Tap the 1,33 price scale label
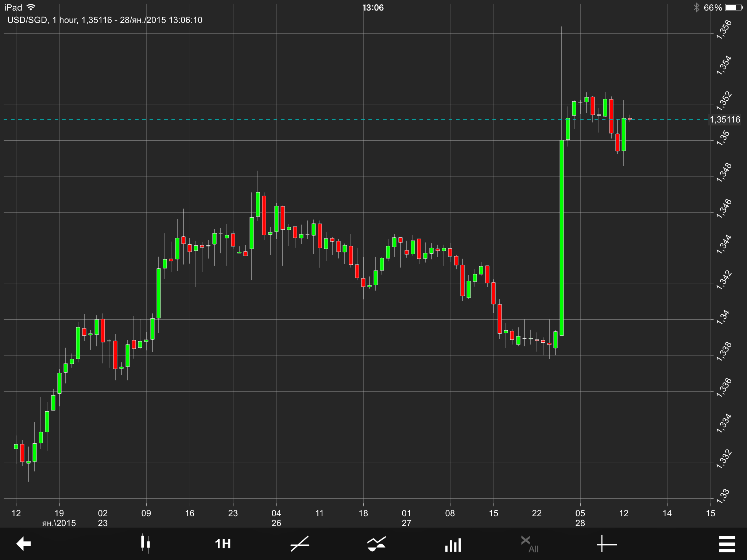 [724, 496]
